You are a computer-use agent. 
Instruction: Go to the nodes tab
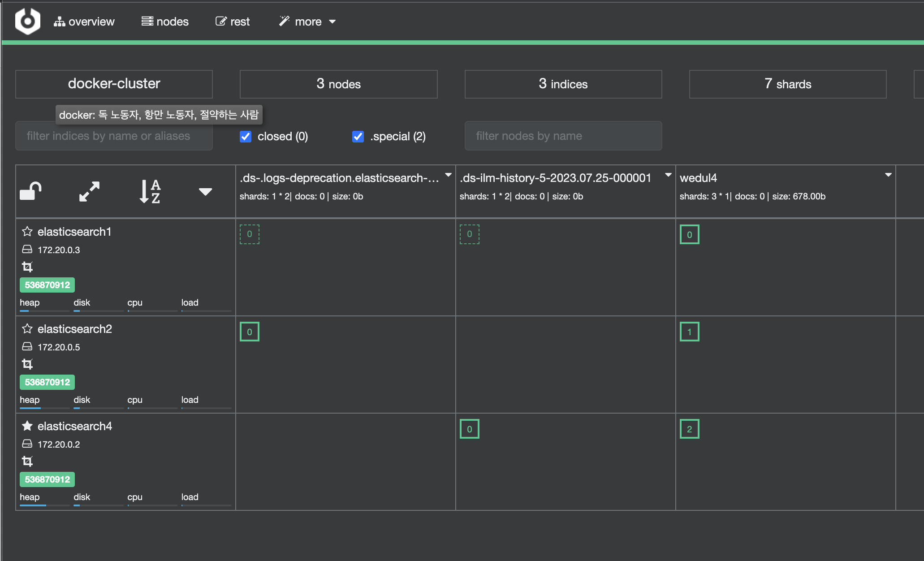(x=165, y=22)
